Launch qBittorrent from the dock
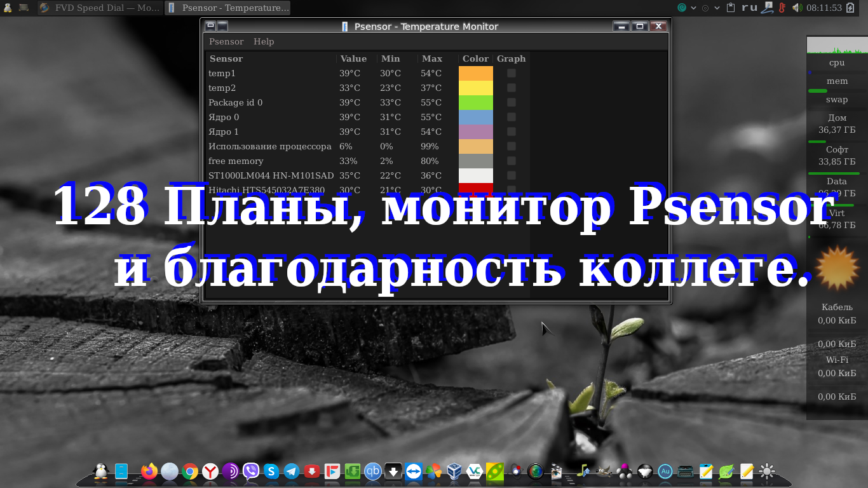The image size is (868, 488). click(x=373, y=471)
